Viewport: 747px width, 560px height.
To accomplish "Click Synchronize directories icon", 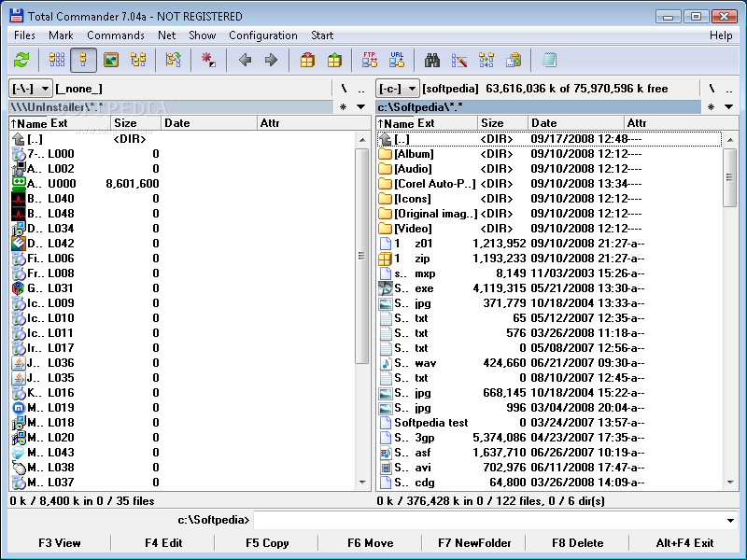I will coord(486,60).
